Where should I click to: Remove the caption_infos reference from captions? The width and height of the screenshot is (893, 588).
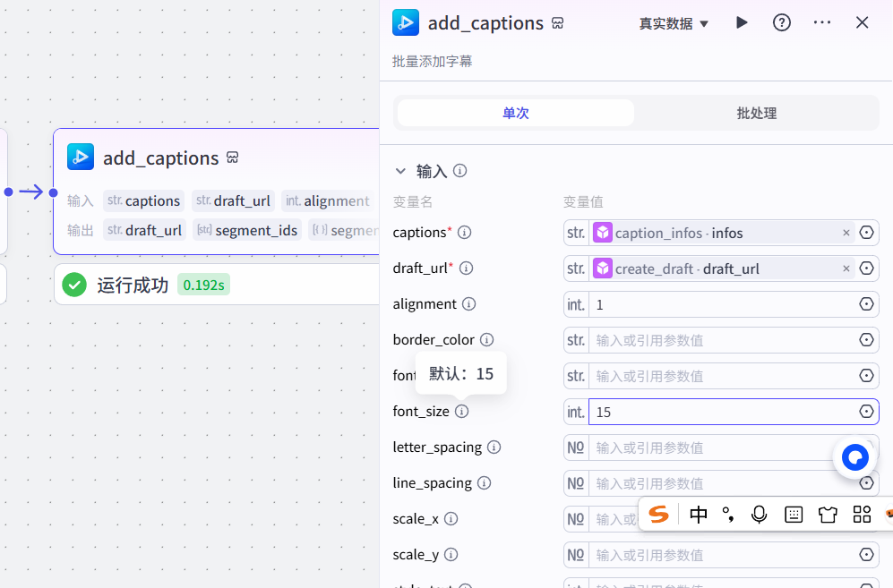(846, 233)
